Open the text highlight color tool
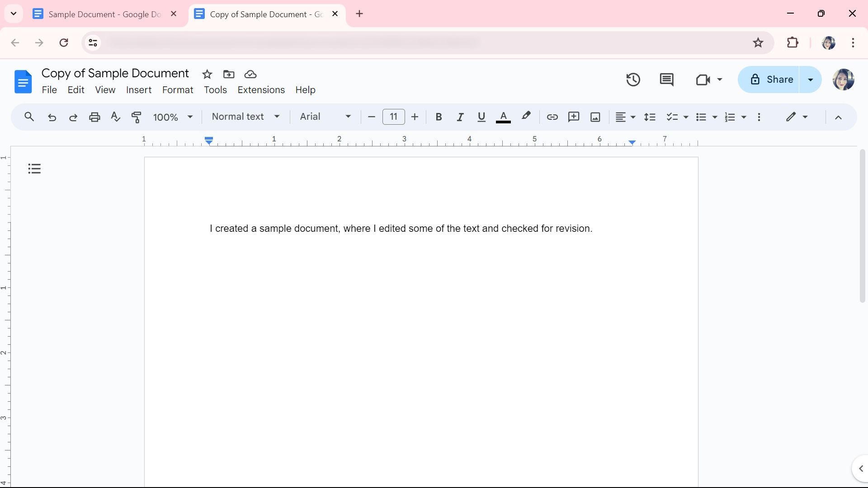Viewport: 868px width, 488px height. click(x=526, y=117)
